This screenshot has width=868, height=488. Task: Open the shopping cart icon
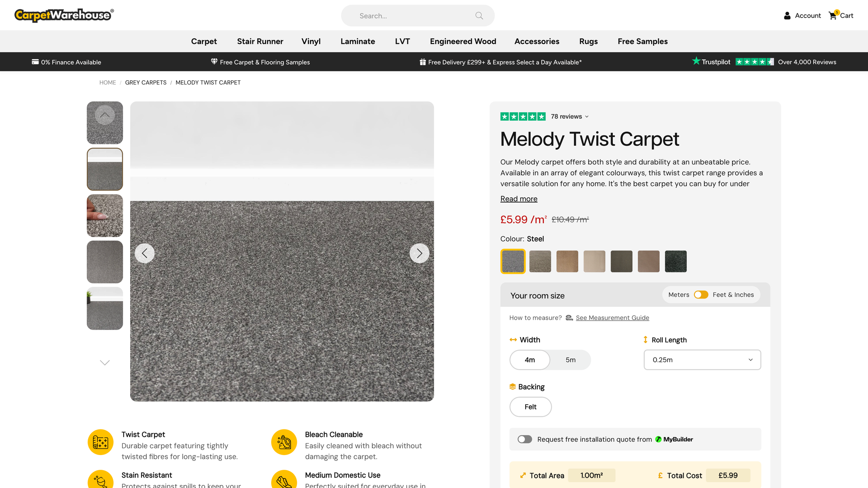pos(833,16)
